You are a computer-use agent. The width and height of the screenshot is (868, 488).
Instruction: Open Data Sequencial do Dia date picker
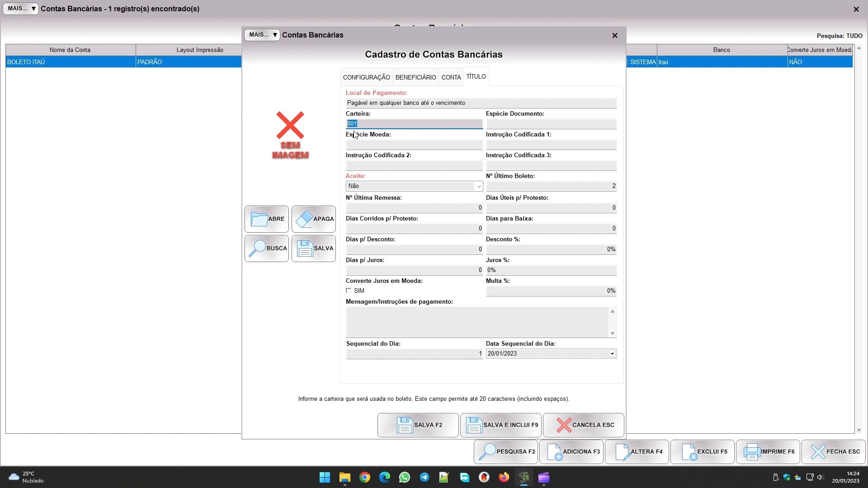612,354
